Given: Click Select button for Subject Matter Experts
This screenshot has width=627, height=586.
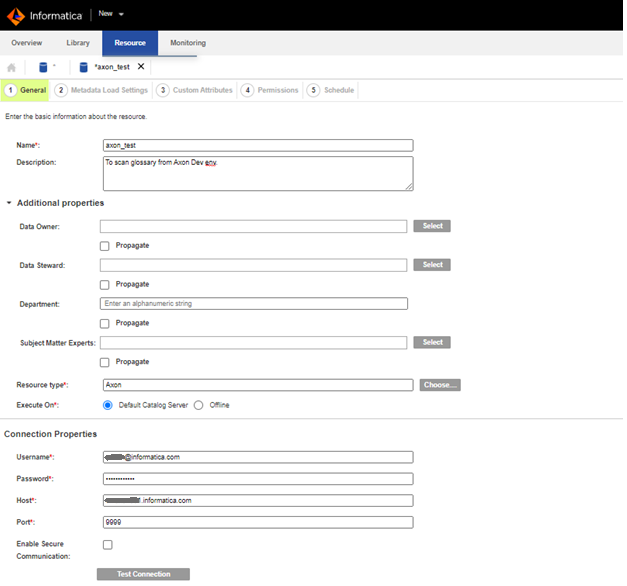Looking at the screenshot, I should point(432,342).
